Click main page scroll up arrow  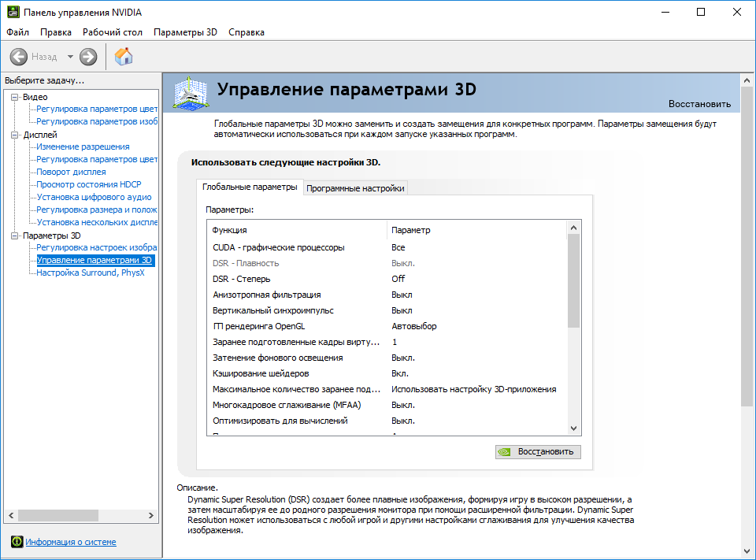click(747, 80)
